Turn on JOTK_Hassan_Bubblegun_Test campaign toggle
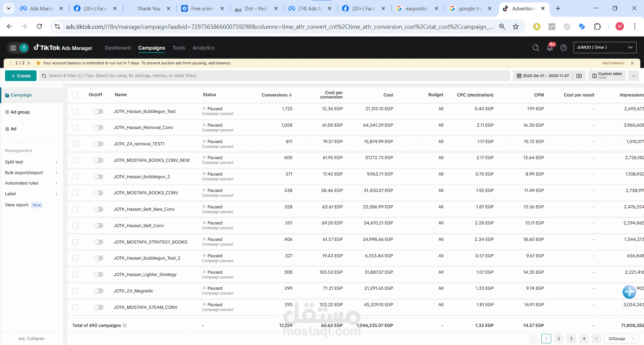This screenshot has width=644, height=345. [99, 111]
